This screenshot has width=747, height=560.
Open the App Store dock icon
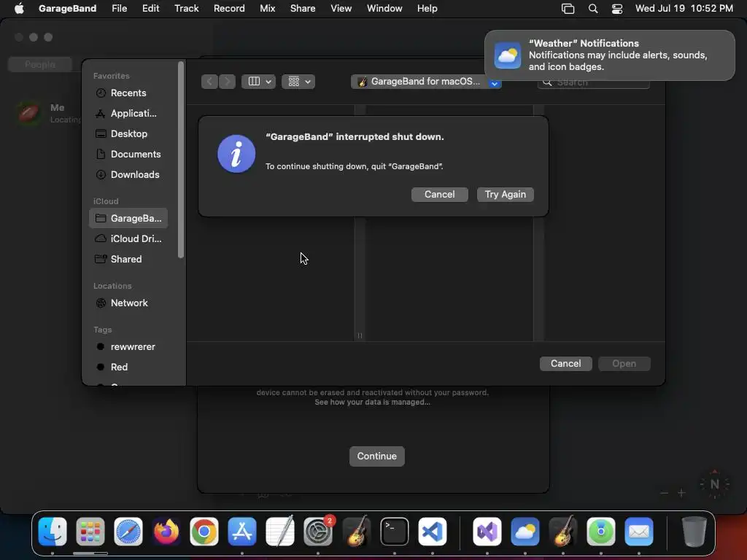coord(242,532)
